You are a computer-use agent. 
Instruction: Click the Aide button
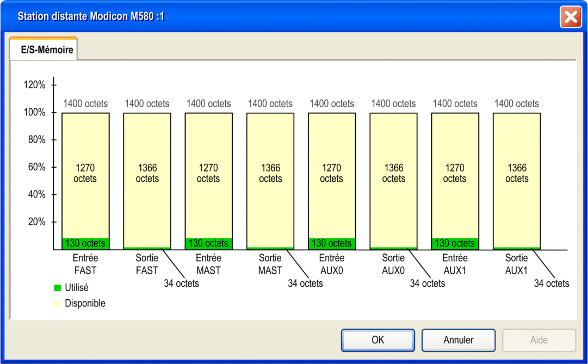(539, 340)
